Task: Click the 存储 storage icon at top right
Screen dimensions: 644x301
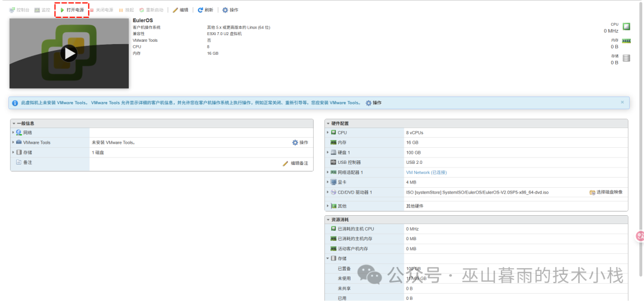Action: click(626, 58)
